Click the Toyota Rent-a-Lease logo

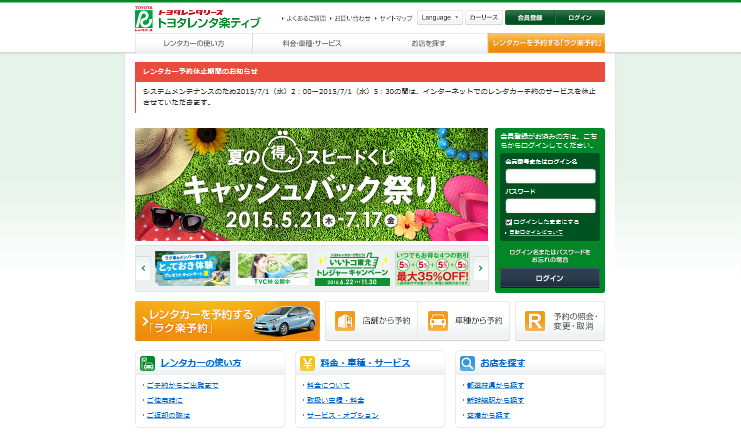(198, 19)
